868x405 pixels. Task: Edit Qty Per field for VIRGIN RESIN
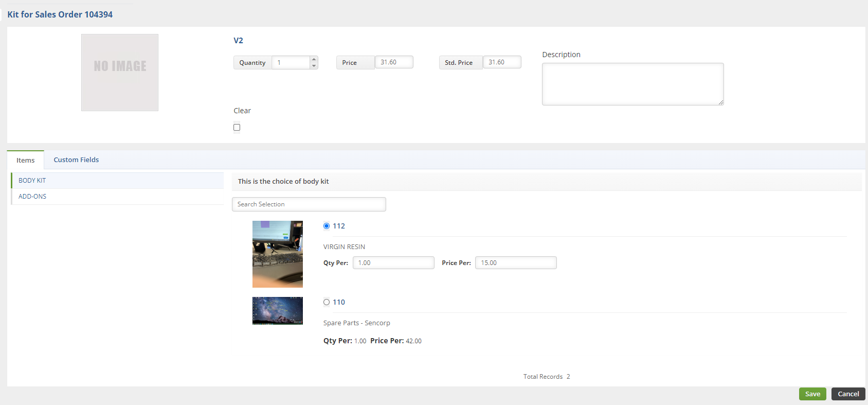[x=393, y=263]
